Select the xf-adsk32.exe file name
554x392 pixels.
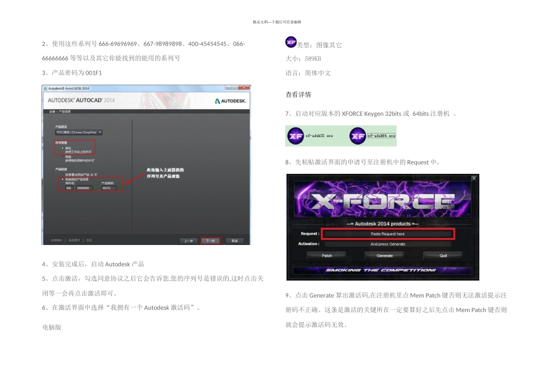point(319,136)
